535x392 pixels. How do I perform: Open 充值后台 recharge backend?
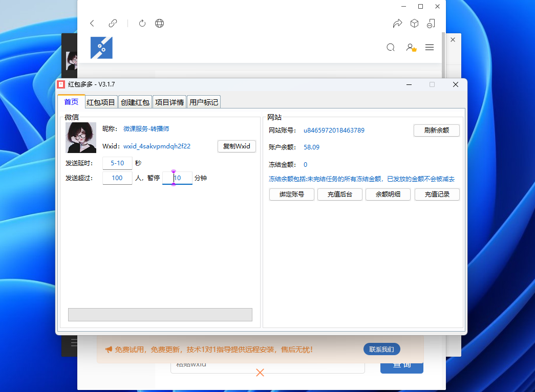[x=340, y=194]
